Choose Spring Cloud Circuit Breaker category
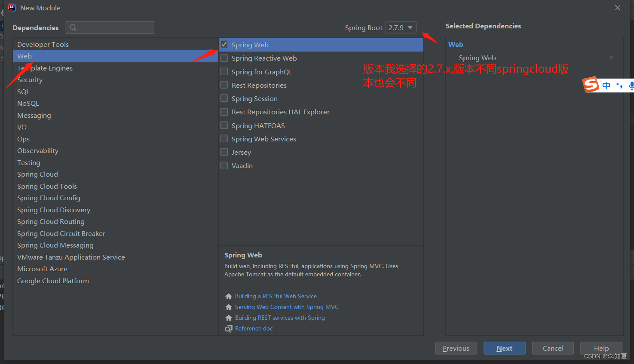Viewport: 634px width, 364px height. (116, 233)
